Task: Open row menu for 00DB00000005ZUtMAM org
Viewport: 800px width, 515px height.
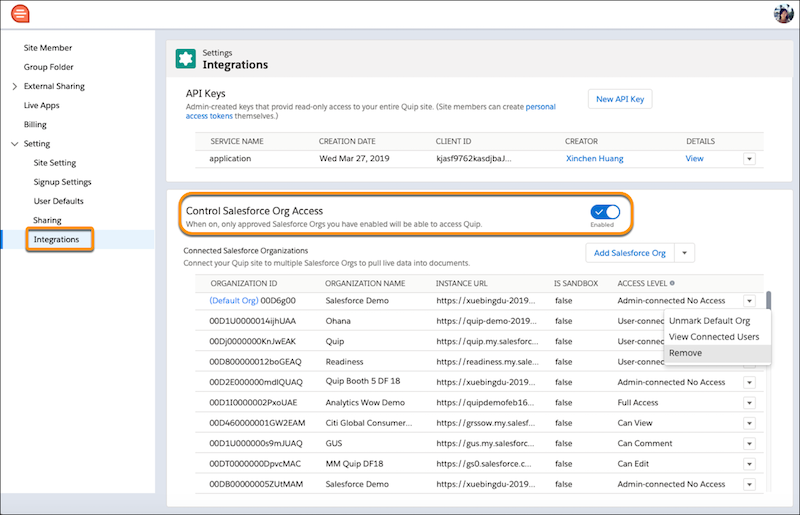Action: point(749,484)
